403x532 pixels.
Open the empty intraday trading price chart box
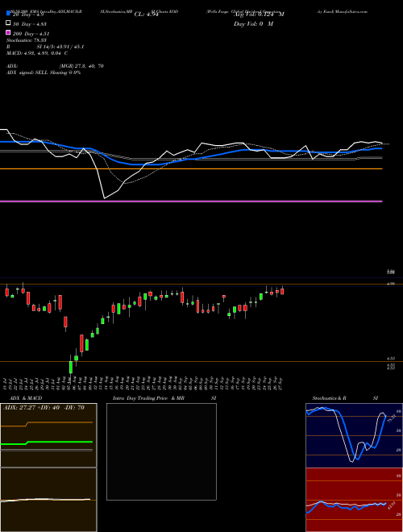tap(161, 451)
